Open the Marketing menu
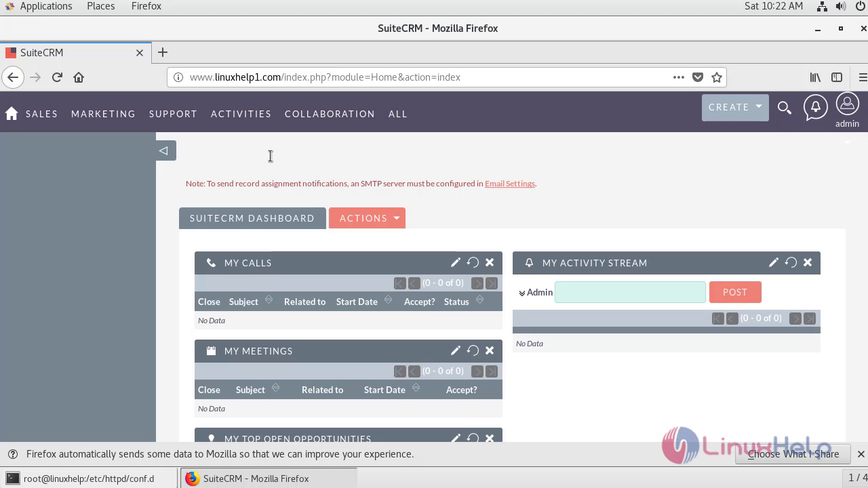868x488 pixels. 103,114
